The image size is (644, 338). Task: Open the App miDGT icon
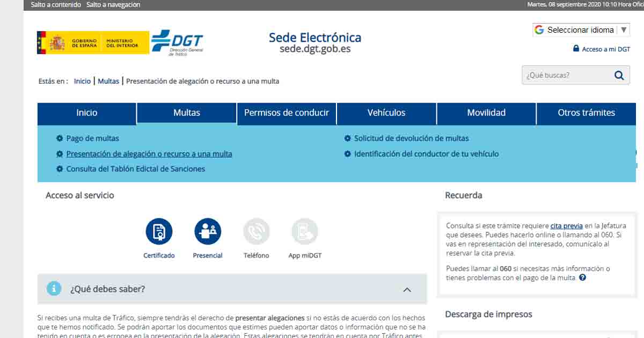305,232
